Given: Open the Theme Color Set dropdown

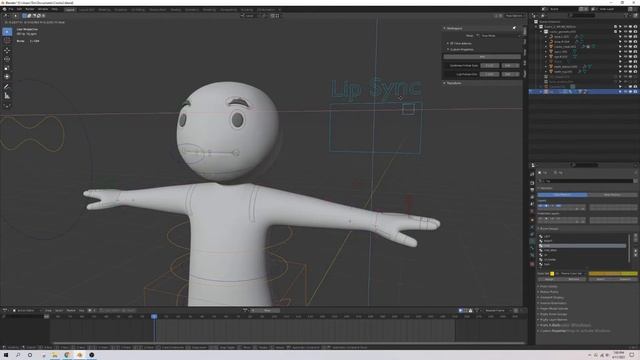Looking at the screenshot, I should tap(571, 273).
